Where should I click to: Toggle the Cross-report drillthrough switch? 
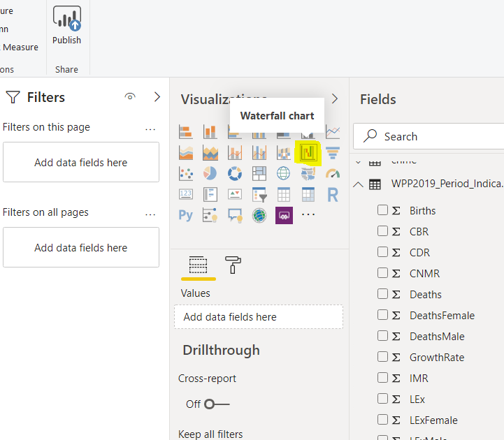tap(217, 404)
